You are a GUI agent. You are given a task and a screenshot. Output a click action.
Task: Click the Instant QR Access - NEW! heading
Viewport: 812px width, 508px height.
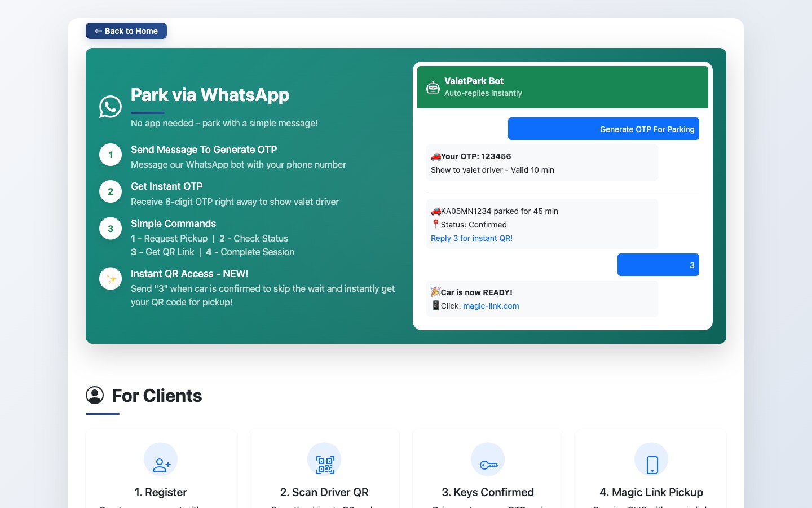[189, 274]
